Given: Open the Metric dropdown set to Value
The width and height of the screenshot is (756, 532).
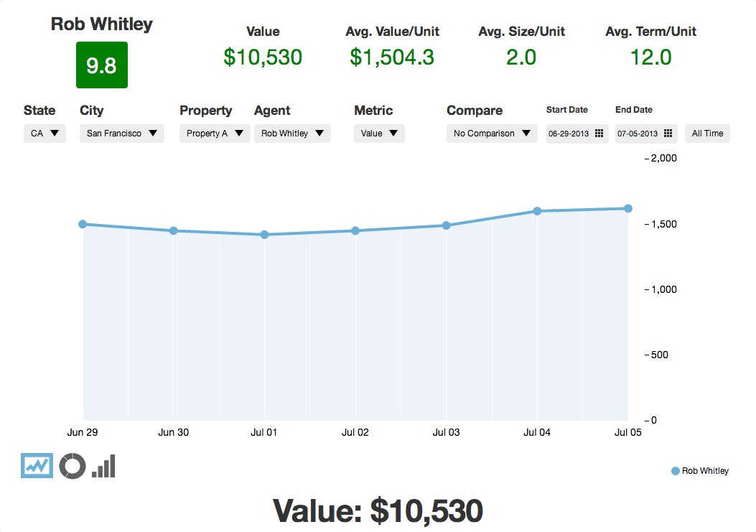Looking at the screenshot, I should tap(379, 134).
